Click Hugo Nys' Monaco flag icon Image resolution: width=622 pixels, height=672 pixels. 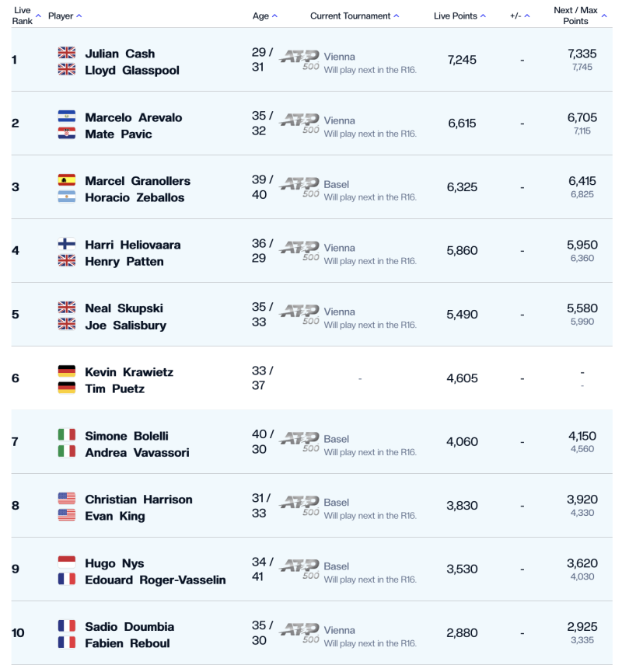click(x=67, y=562)
